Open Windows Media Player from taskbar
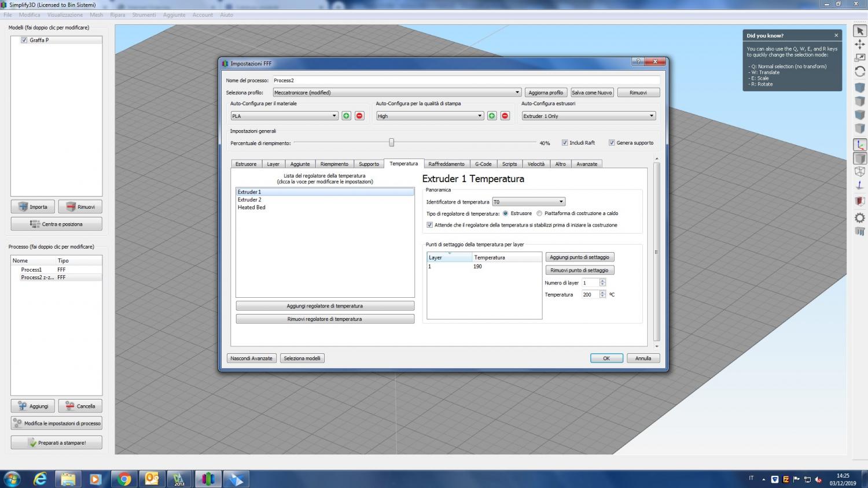 coord(96,479)
